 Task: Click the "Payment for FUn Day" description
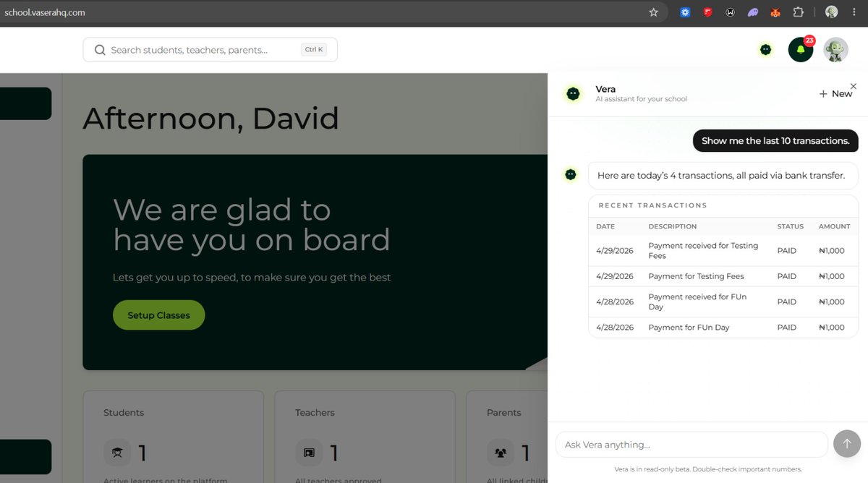689,328
